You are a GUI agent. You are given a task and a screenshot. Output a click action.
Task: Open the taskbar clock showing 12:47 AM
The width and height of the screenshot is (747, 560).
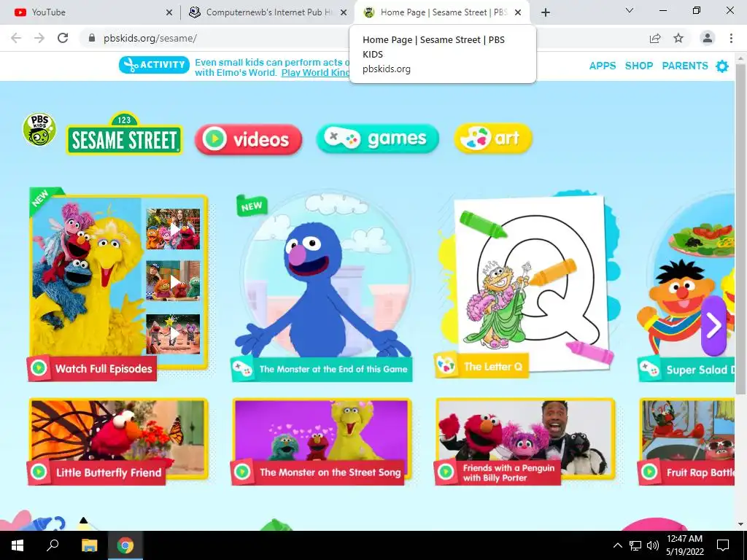coord(684,545)
